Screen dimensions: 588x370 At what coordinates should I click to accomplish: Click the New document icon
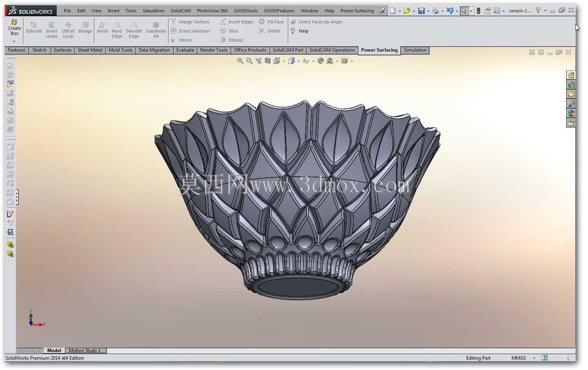393,11
